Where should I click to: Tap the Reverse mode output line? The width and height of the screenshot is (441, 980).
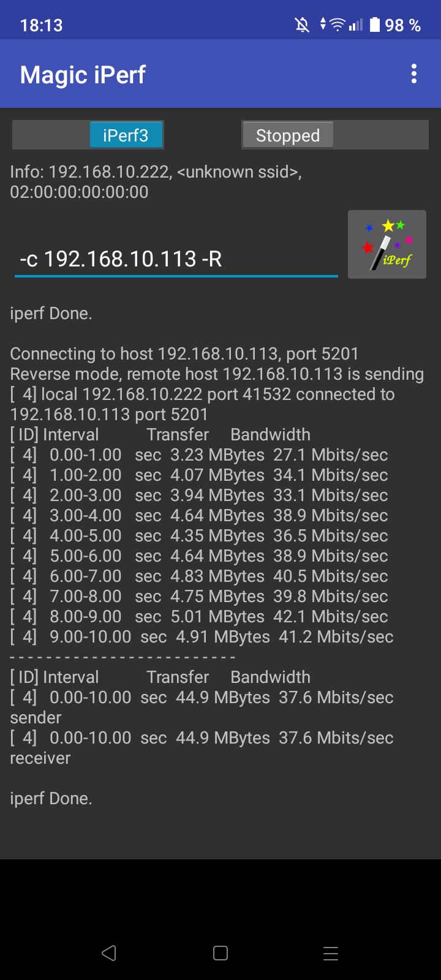(217, 374)
